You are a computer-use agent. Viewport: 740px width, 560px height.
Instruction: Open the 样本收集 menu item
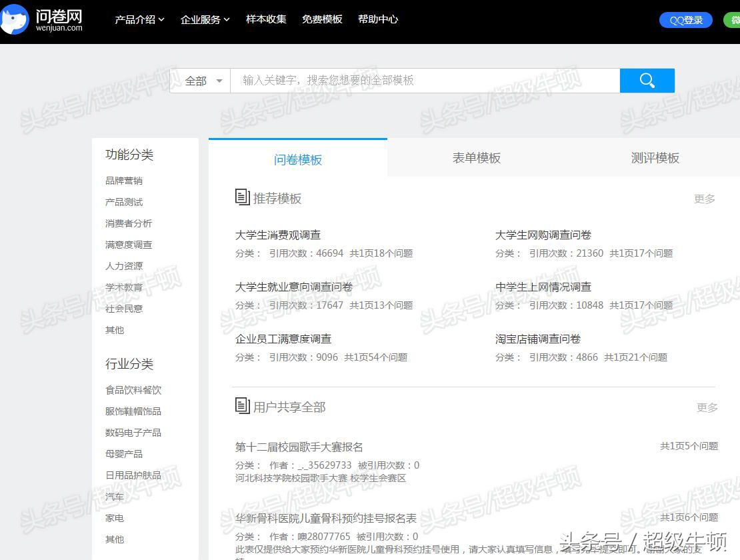pyautogui.click(x=265, y=19)
